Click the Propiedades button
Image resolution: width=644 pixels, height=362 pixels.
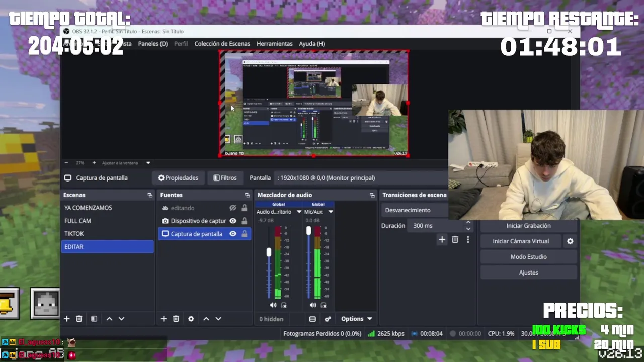click(x=178, y=178)
